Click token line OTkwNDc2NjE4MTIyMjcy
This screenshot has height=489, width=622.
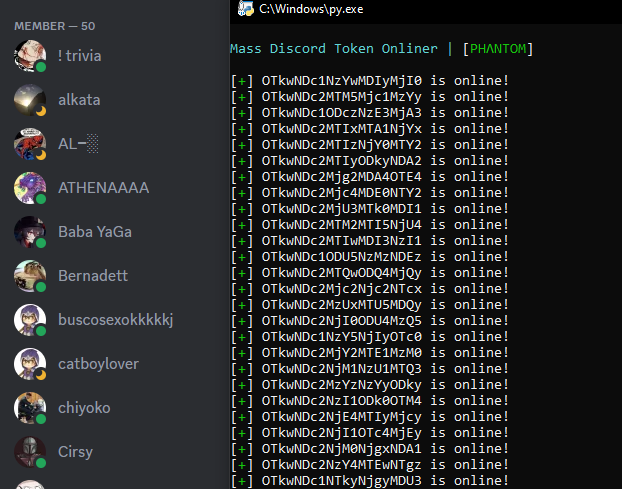pos(370,417)
